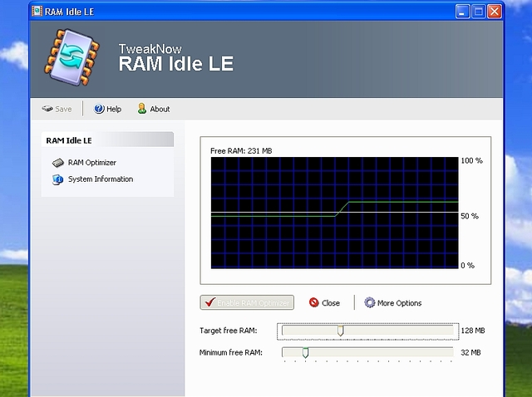Click the app icon in the title bar

[x=37, y=11]
